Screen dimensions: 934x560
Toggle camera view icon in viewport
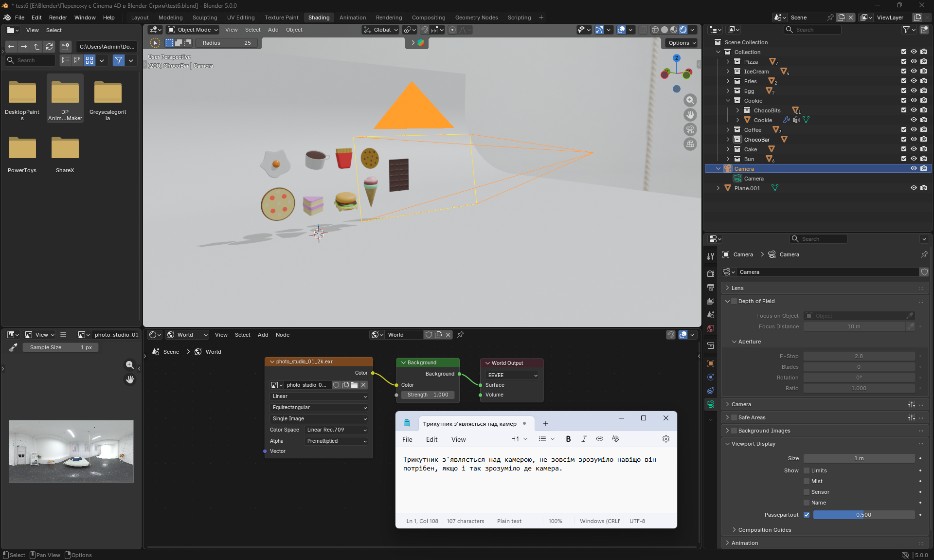click(x=690, y=129)
